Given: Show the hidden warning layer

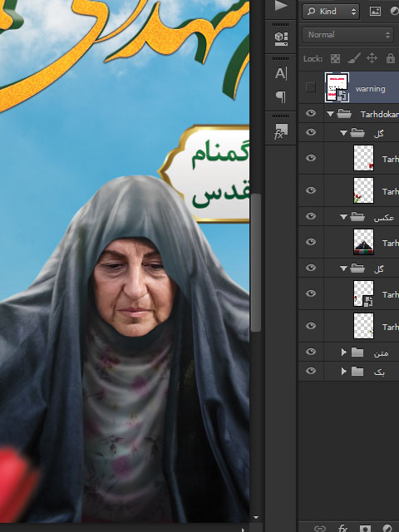Looking at the screenshot, I should coord(310,87).
